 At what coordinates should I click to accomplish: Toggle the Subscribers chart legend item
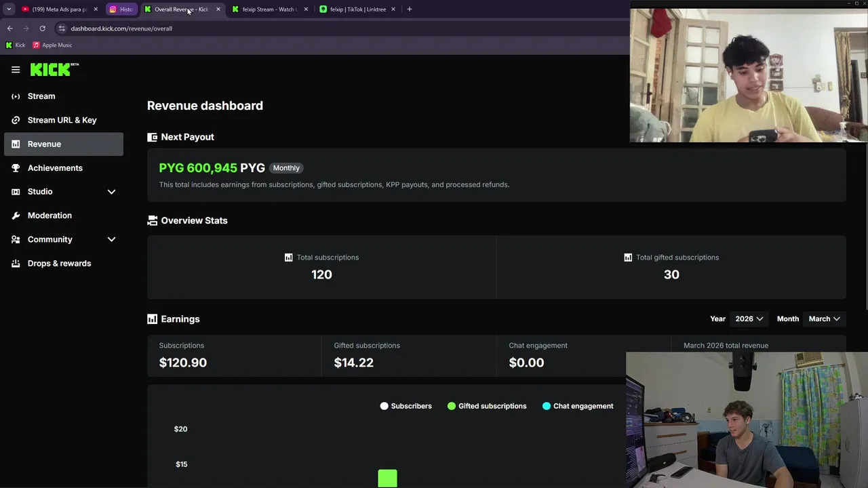[x=406, y=406]
